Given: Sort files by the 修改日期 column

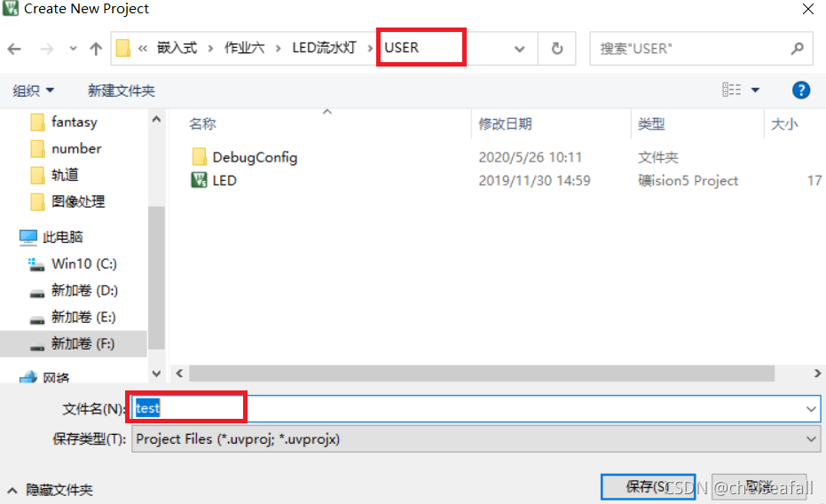Looking at the screenshot, I should [505, 123].
